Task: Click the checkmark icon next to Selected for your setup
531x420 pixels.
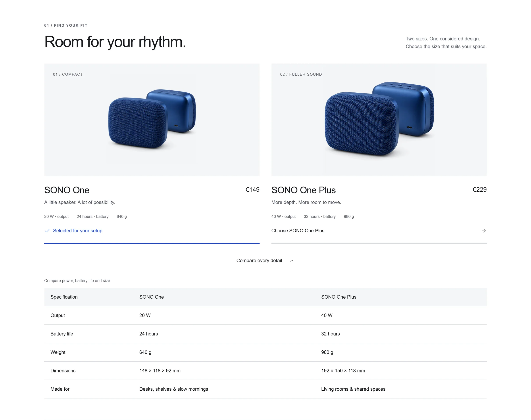Action: tap(47, 231)
